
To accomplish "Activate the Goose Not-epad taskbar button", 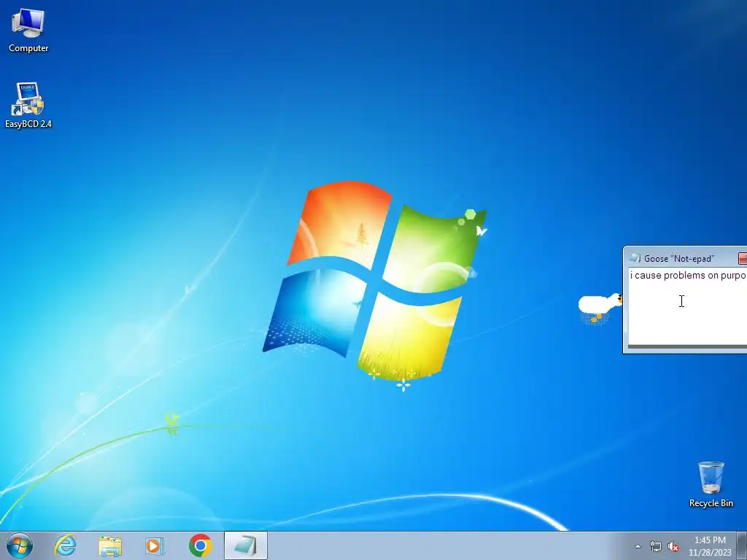I will (246, 545).
